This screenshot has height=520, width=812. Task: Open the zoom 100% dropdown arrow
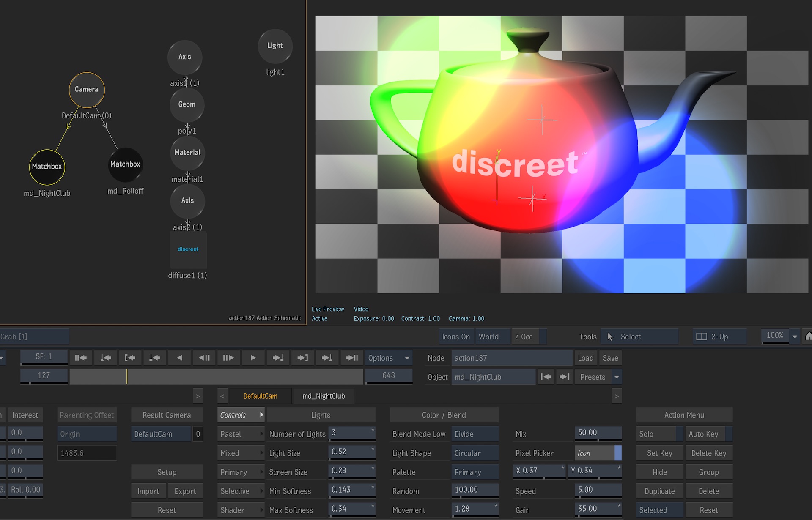[795, 337]
